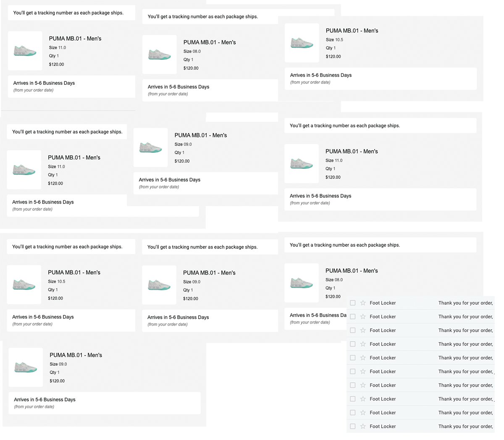Star the topmost Foot Locker email

tap(363, 303)
